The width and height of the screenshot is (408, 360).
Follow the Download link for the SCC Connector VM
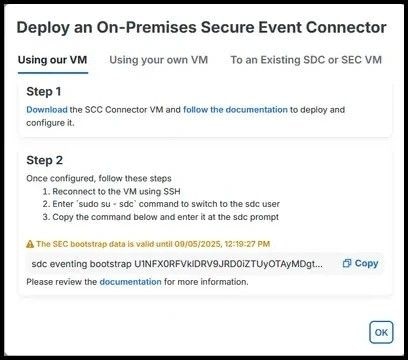click(x=47, y=110)
